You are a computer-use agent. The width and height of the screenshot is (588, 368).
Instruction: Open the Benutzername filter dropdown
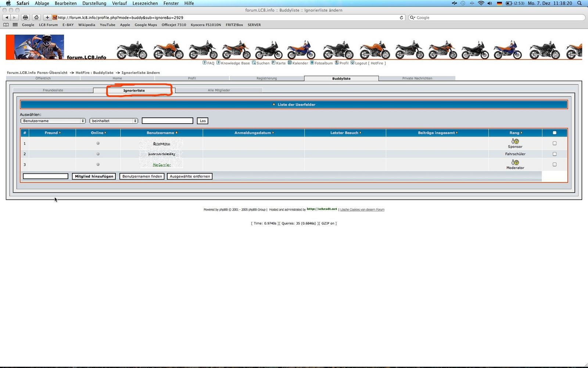[53, 121]
